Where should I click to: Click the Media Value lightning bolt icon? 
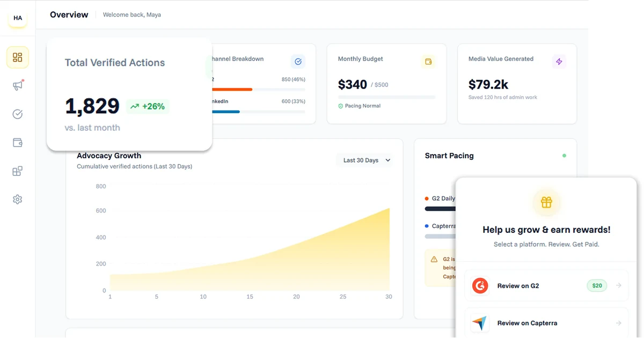click(x=559, y=62)
